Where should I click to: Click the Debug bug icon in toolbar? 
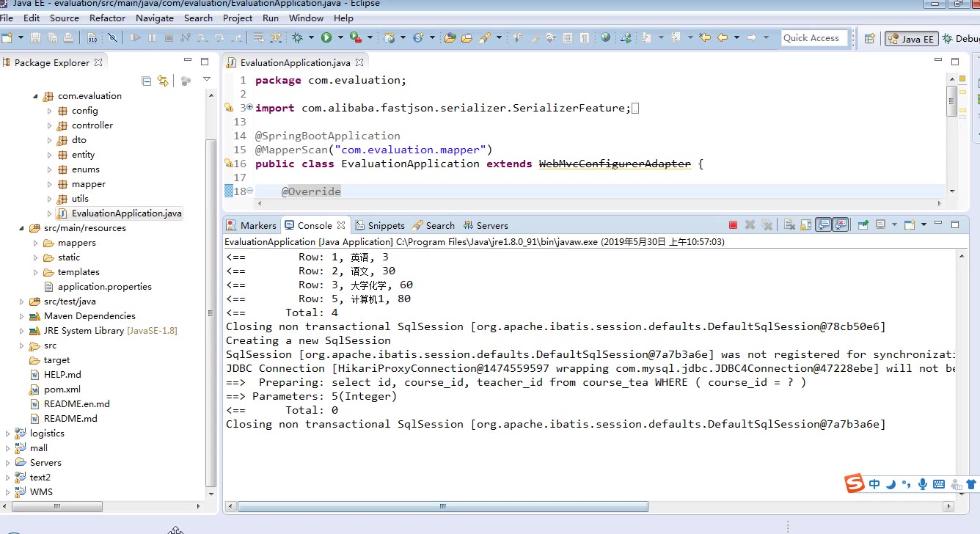297,37
